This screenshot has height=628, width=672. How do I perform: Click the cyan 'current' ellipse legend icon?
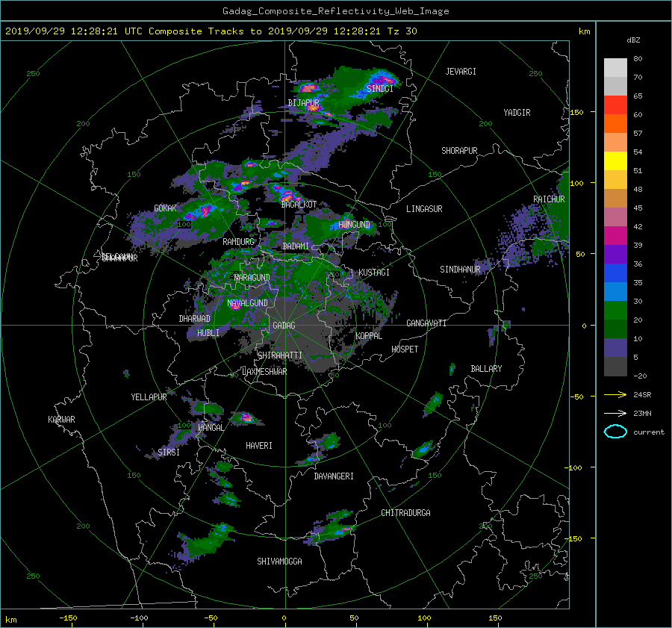coord(615,432)
